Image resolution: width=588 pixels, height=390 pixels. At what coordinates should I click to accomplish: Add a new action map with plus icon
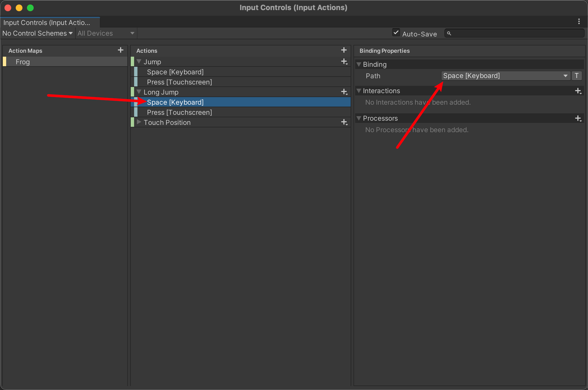tap(121, 50)
